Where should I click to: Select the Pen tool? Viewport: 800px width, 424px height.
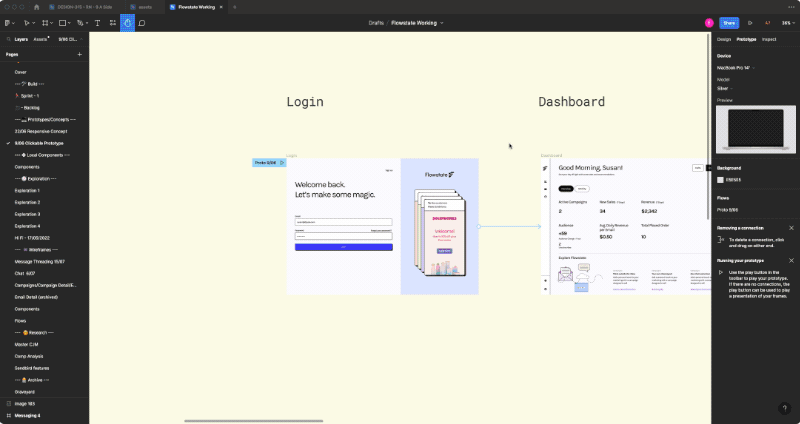pos(80,23)
